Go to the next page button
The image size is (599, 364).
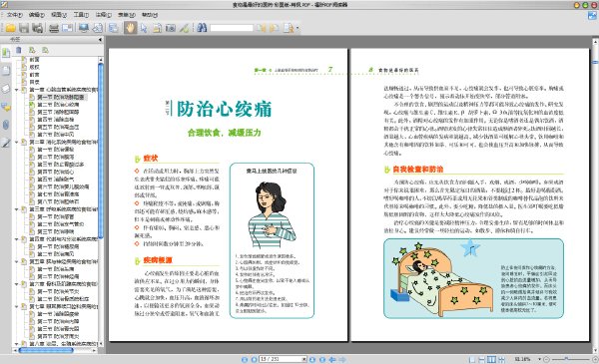click(312, 359)
